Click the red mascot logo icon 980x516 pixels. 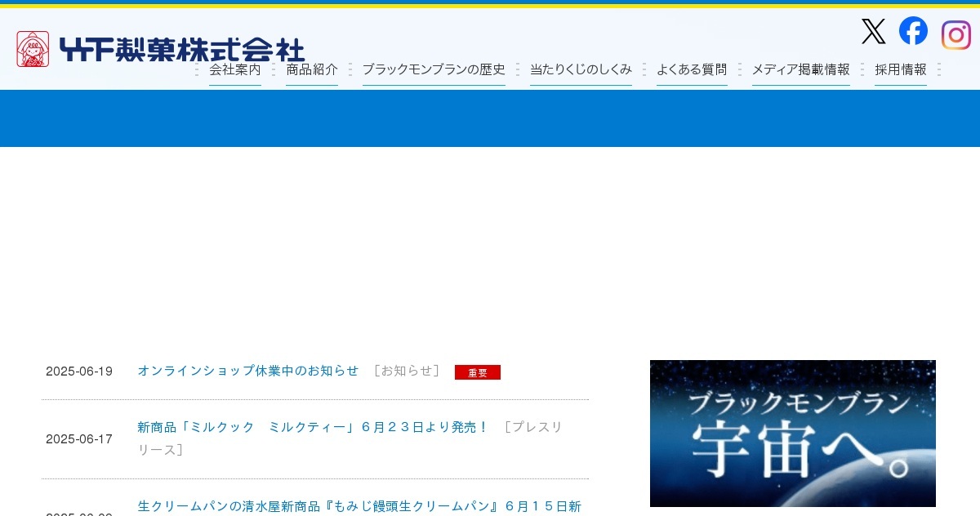tap(33, 49)
